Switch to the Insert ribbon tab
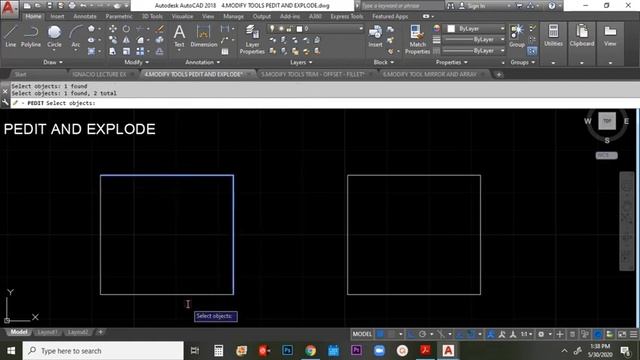This screenshot has height=360, width=640. pos(57,16)
